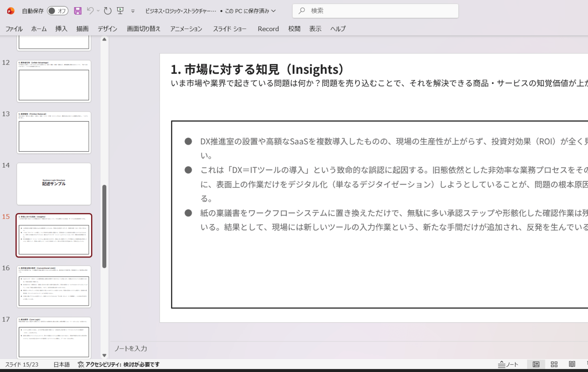The image size is (588, 372).
Task: Undo the last action
Action: pyautogui.click(x=90, y=11)
